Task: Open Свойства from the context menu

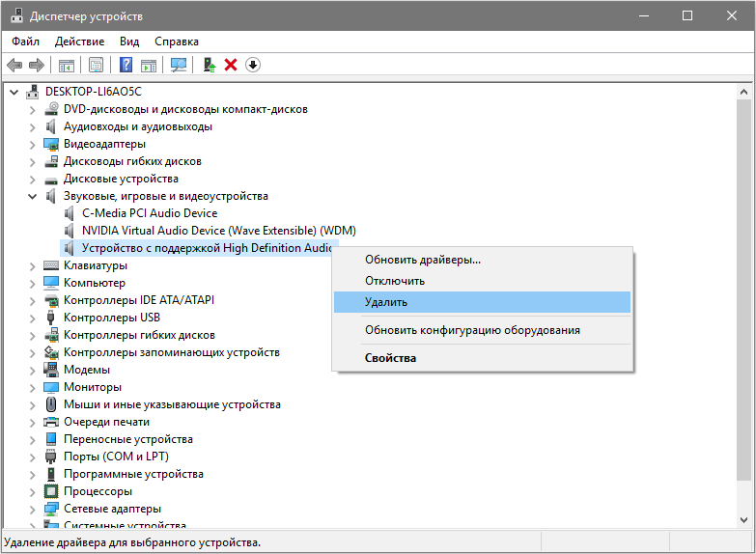Action: (390, 358)
